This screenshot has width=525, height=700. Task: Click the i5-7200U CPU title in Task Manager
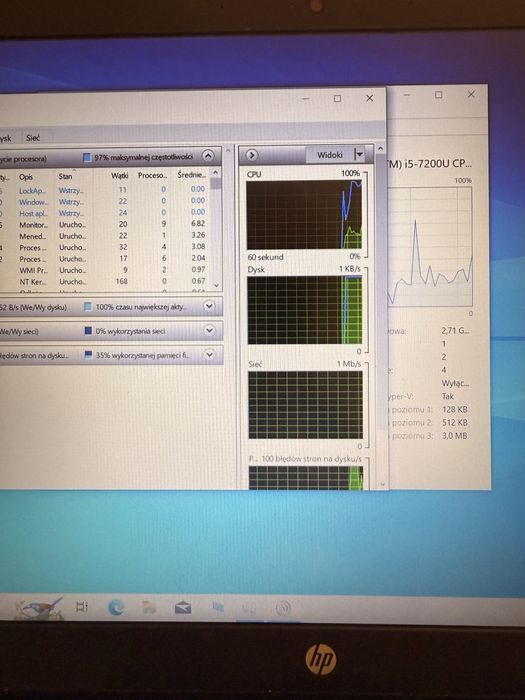[429, 164]
